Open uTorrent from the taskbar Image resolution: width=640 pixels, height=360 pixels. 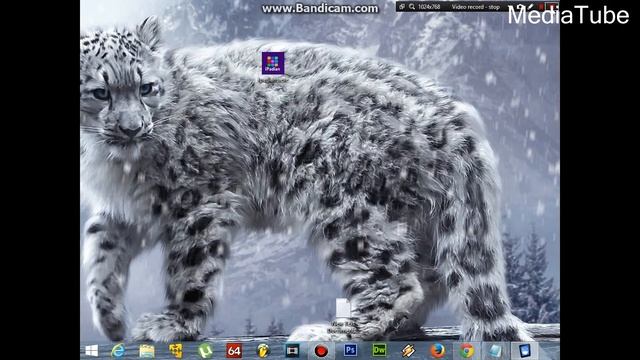tap(205, 351)
